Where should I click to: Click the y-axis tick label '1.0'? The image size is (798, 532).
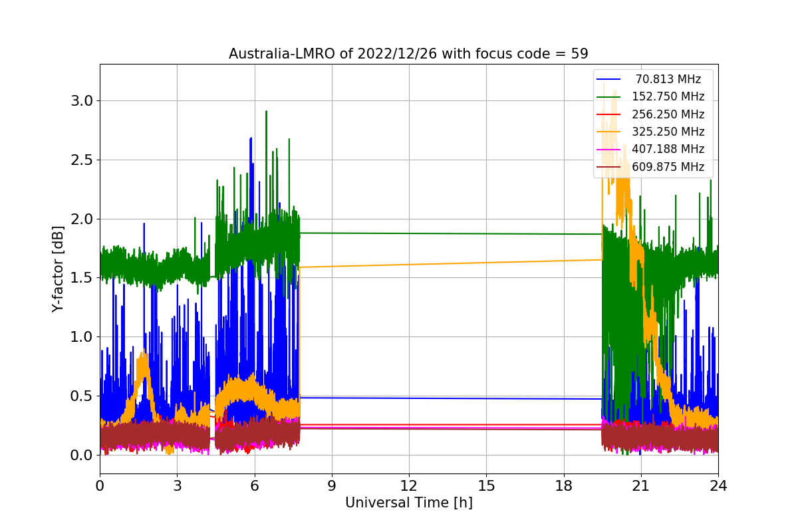pos(82,337)
